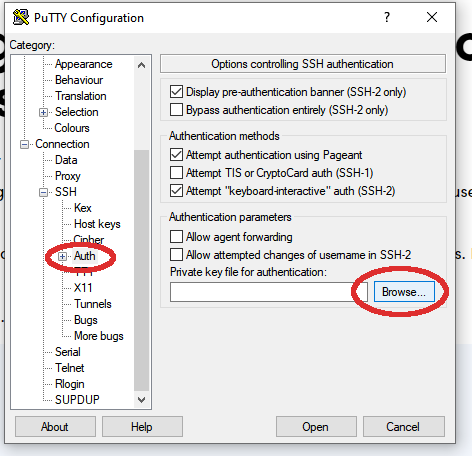Click the private key file input field
This screenshot has height=456, width=472.
click(269, 292)
